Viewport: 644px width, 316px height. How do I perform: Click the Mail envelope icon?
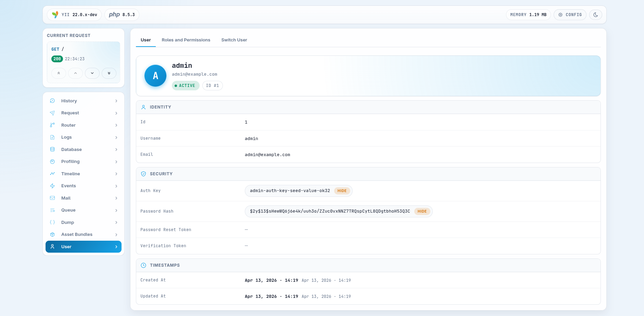click(52, 198)
